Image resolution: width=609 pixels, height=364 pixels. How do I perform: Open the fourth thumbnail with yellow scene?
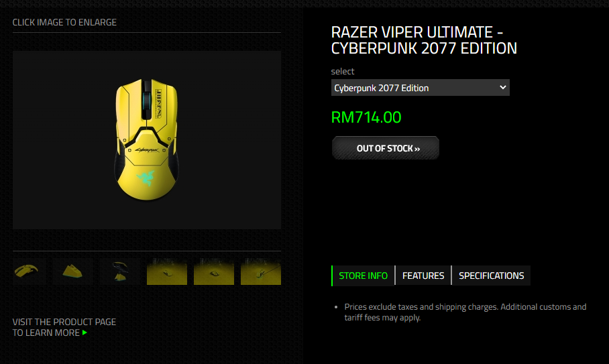coord(167,271)
